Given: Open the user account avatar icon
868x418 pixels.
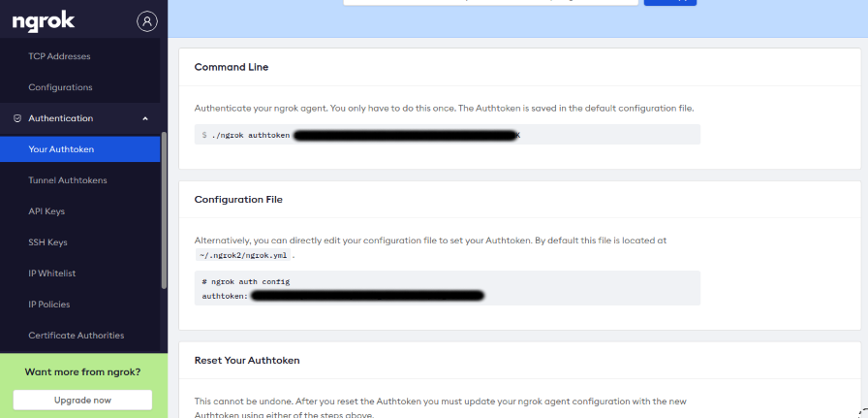Looking at the screenshot, I should [146, 21].
